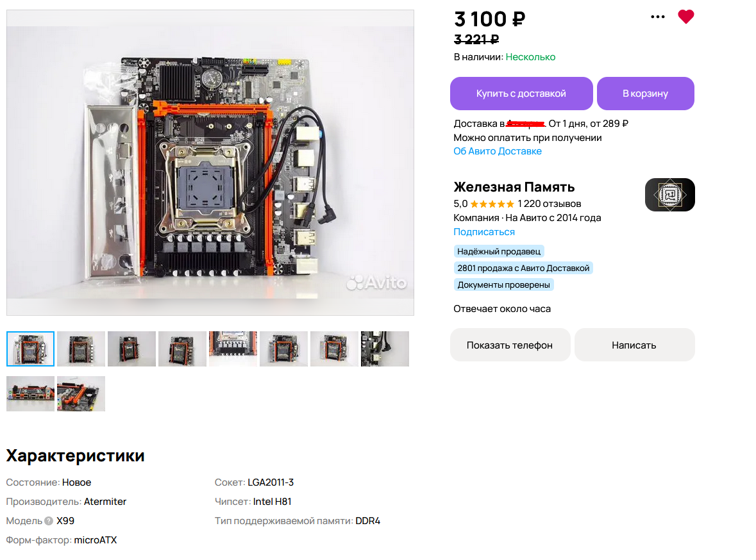Click the five-star seller rating
The height and width of the screenshot is (560, 756).
[492, 204]
